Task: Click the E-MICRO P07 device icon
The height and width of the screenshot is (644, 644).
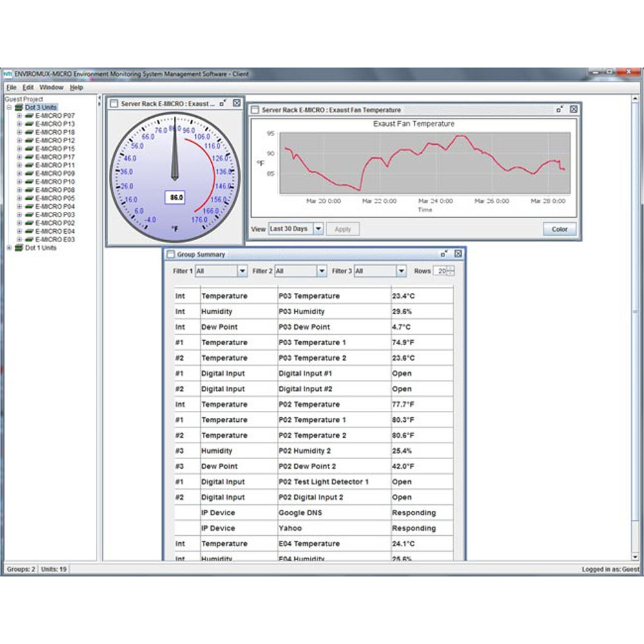Action: pos(29,116)
